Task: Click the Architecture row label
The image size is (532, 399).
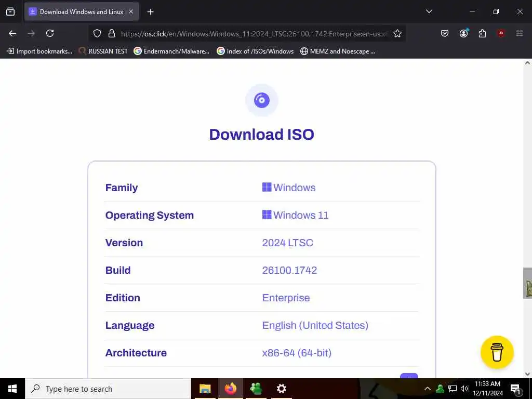Action: [x=136, y=353]
